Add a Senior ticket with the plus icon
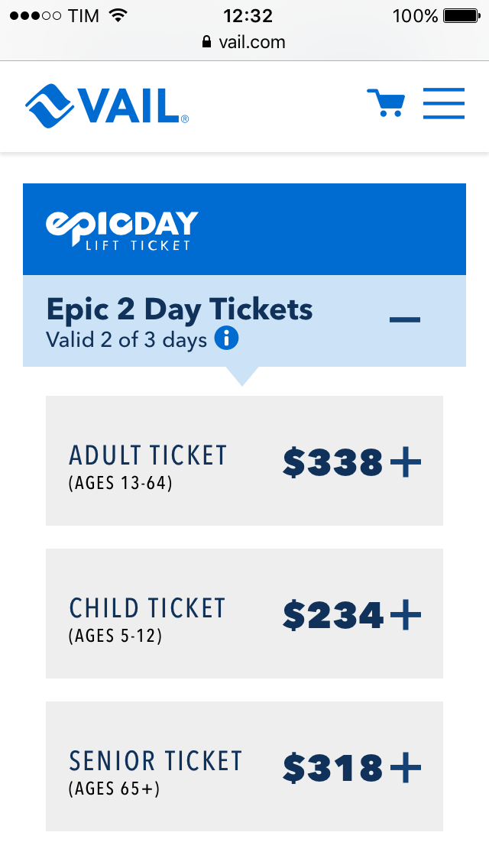489x868 pixels. coord(406,766)
